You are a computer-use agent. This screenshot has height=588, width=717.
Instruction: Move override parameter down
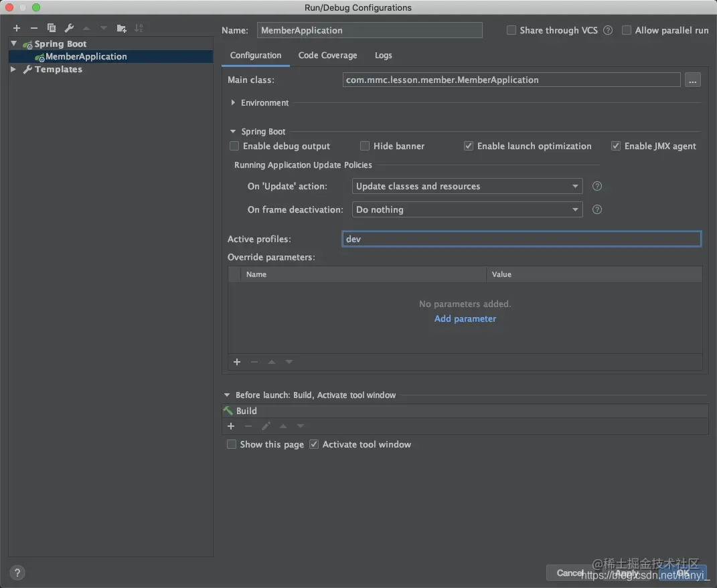[x=289, y=362]
